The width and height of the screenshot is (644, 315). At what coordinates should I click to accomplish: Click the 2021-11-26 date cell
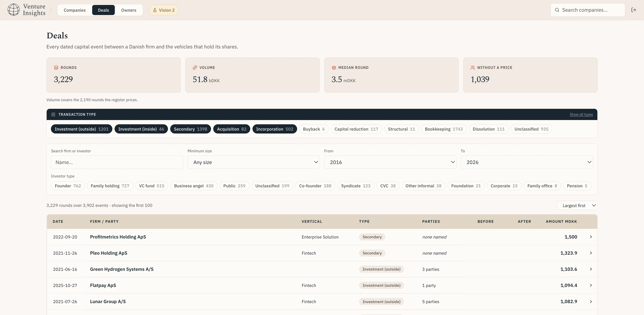click(65, 253)
